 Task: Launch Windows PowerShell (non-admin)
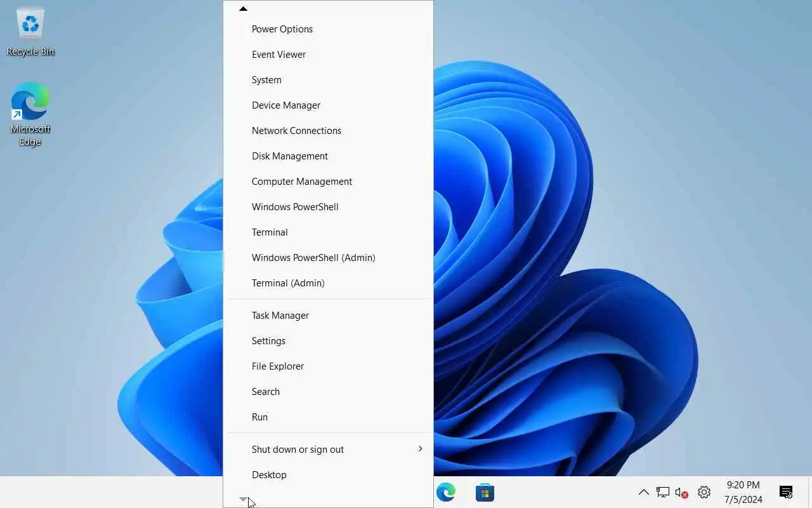329,207
